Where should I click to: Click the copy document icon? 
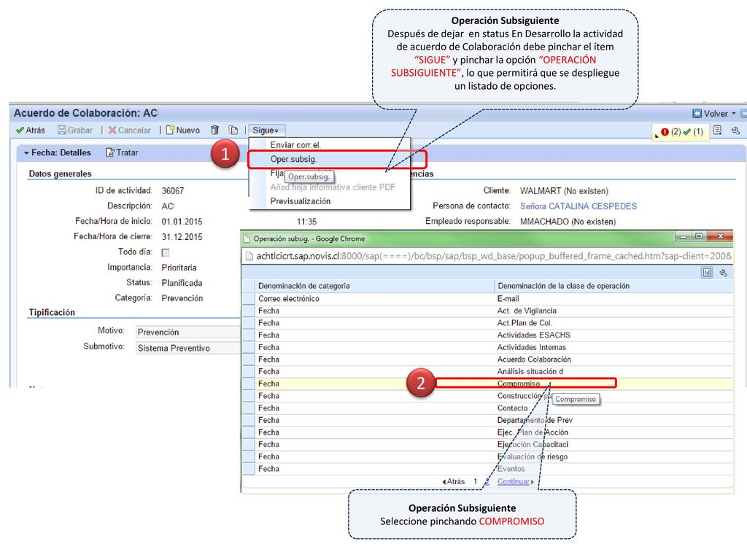tap(233, 130)
